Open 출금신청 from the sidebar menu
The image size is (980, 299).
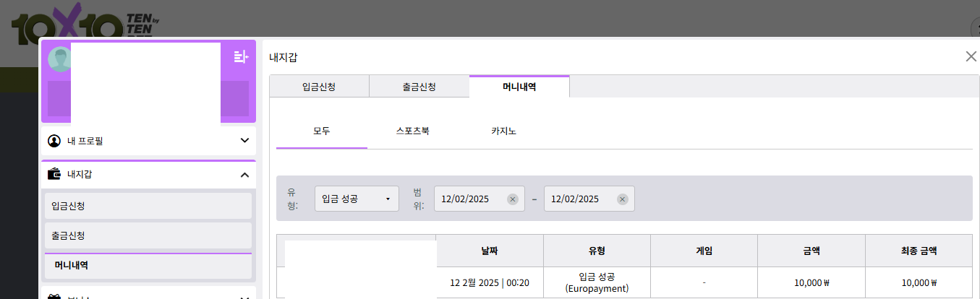(148, 235)
